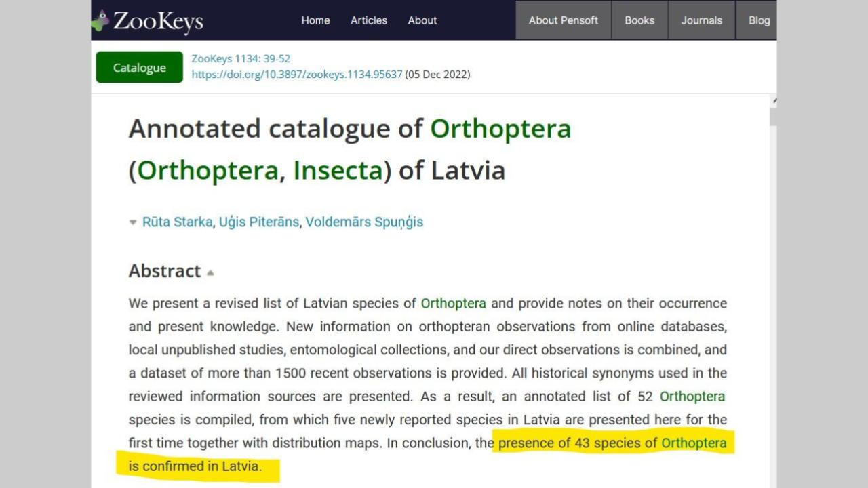This screenshot has width=868, height=488.
Task: Open the Home menu item
Action: click(315, 20)
